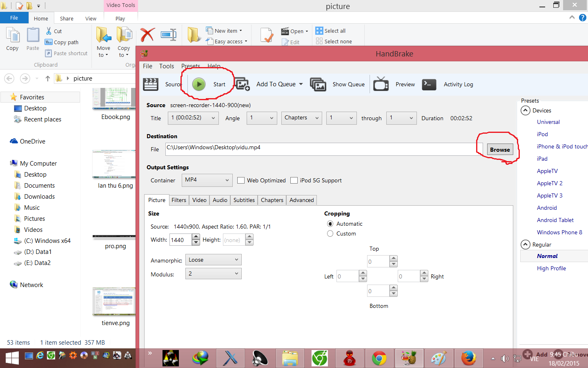This screenshot has width=588, height=368.
Task: Click taskbar volume speaker icon
Action: tap(505, 359)
